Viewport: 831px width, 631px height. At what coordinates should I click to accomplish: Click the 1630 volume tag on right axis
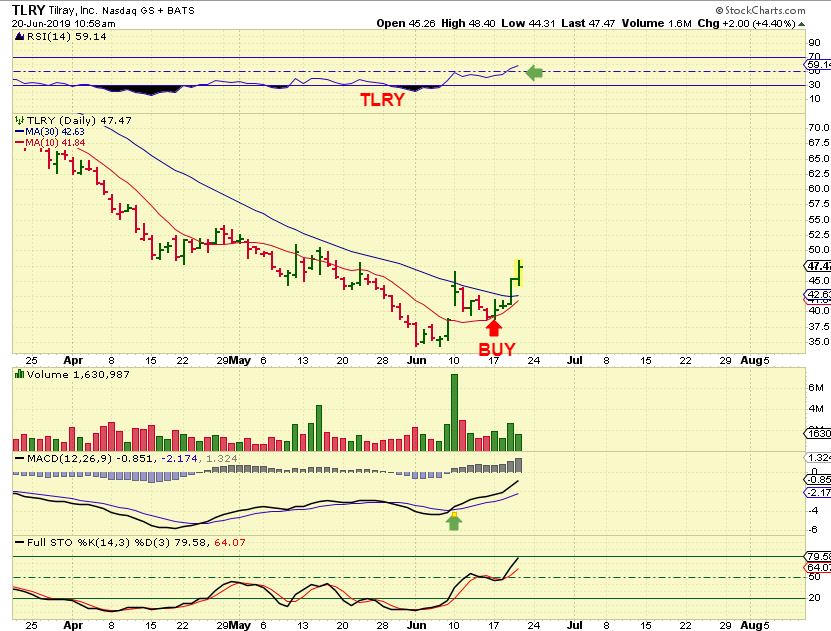coord(819,433)
